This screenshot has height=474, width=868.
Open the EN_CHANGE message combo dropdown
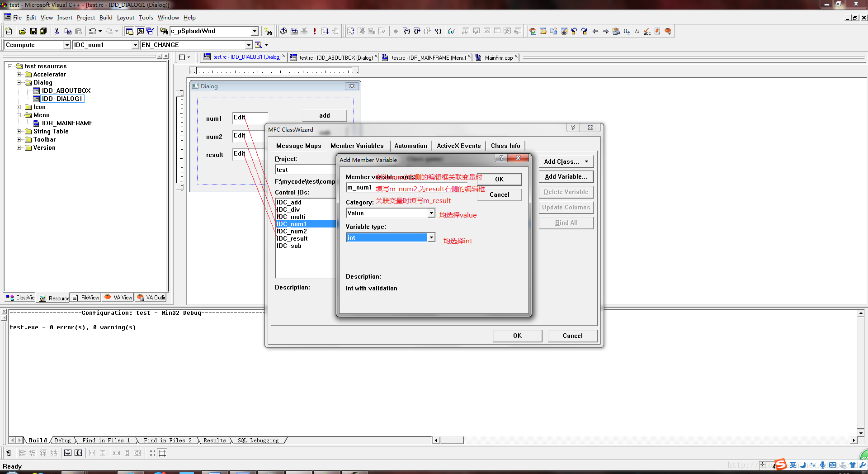click(249, 45)
